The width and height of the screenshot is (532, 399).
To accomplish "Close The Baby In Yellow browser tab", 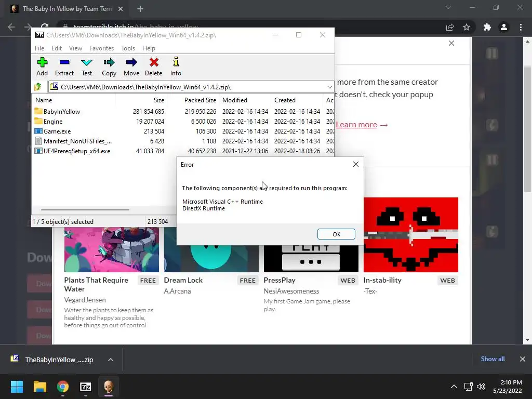I will [x=121, y=9].
